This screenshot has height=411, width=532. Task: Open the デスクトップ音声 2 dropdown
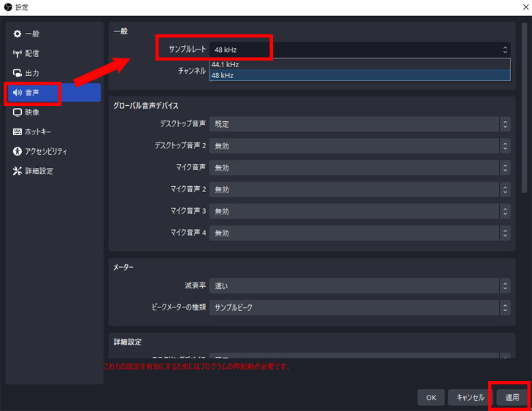tap(360, 146)
